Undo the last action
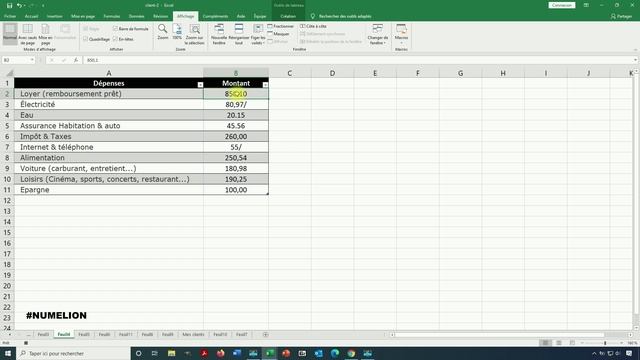640x360 pixels. pos(19,5)
